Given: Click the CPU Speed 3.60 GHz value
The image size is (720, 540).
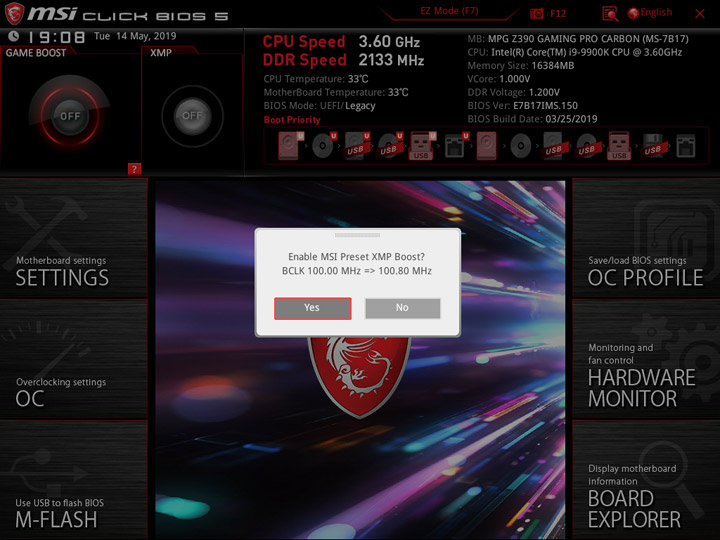Looking at the screenshot, I should click(389, 42).
